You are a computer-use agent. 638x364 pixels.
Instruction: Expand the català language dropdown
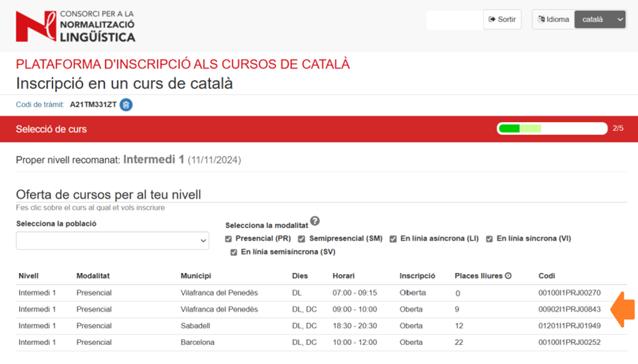coord(599,20)
